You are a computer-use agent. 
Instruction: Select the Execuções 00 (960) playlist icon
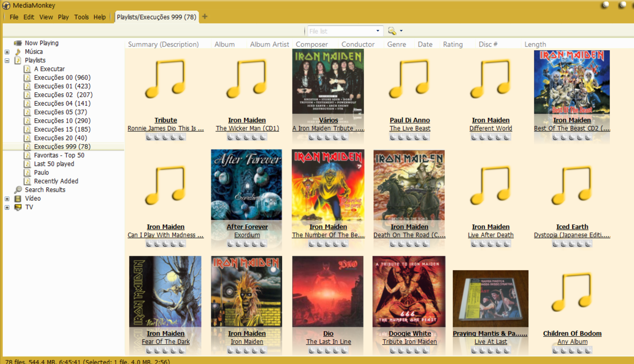[x=27, y=78]
